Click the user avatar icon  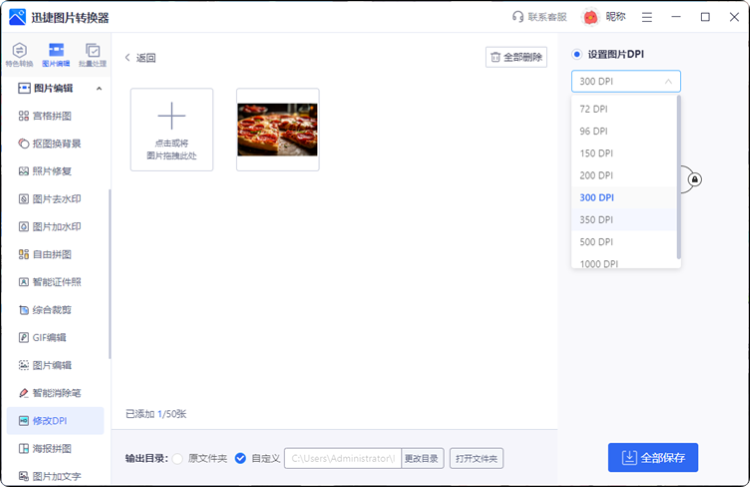pos(590,17)
